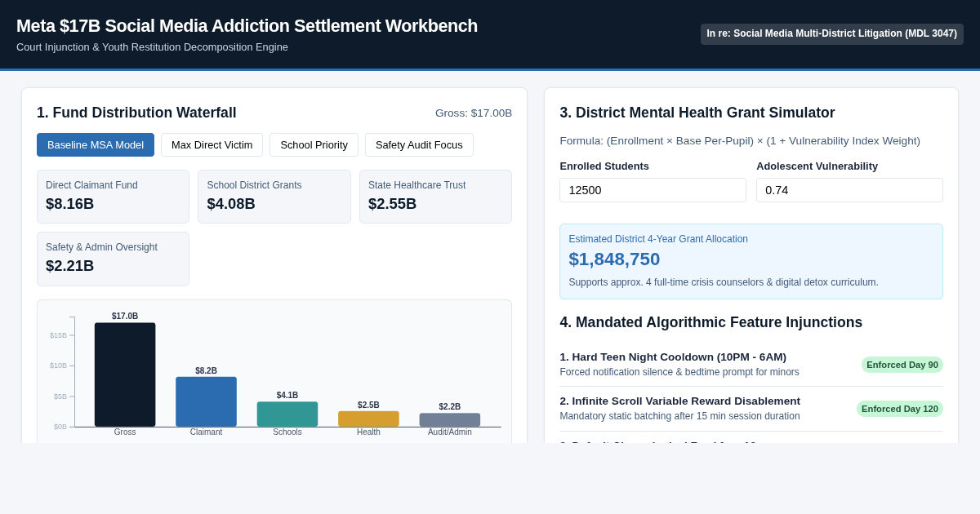
Task: Click the grant formula text
Action: tap(740, 141)
